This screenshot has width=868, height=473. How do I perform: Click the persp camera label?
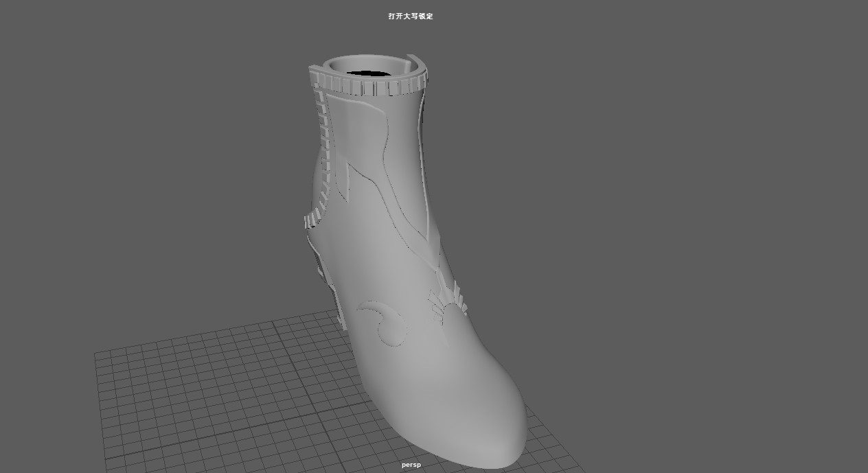tap(411, 465)
